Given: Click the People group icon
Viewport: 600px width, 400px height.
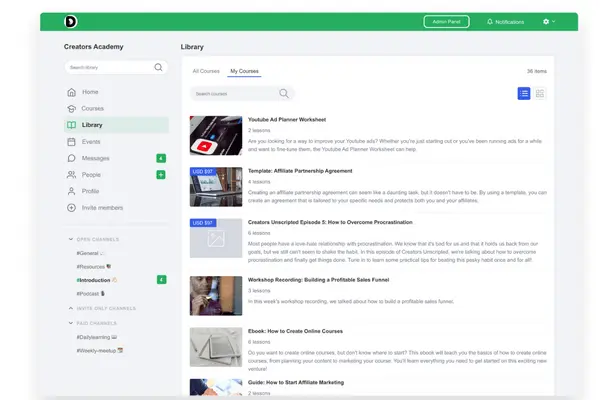Looking at the screenshot, I should click(72, 175).
